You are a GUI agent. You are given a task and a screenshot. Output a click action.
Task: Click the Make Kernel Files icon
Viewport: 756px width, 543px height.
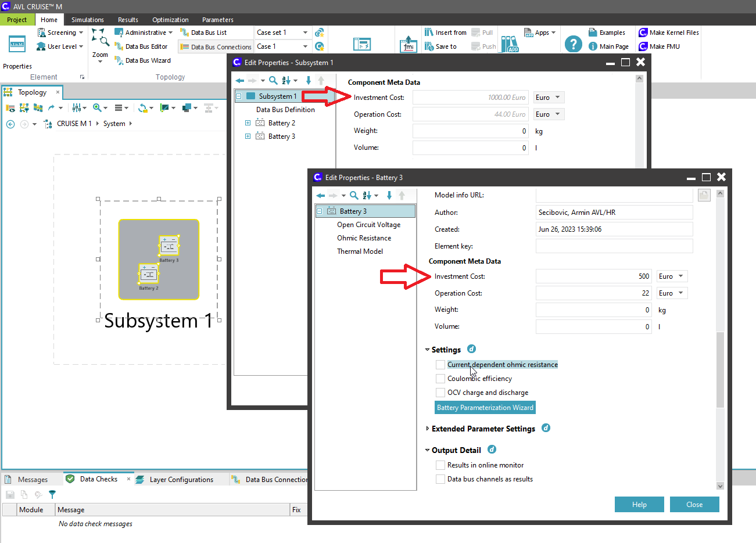point(643,33)
